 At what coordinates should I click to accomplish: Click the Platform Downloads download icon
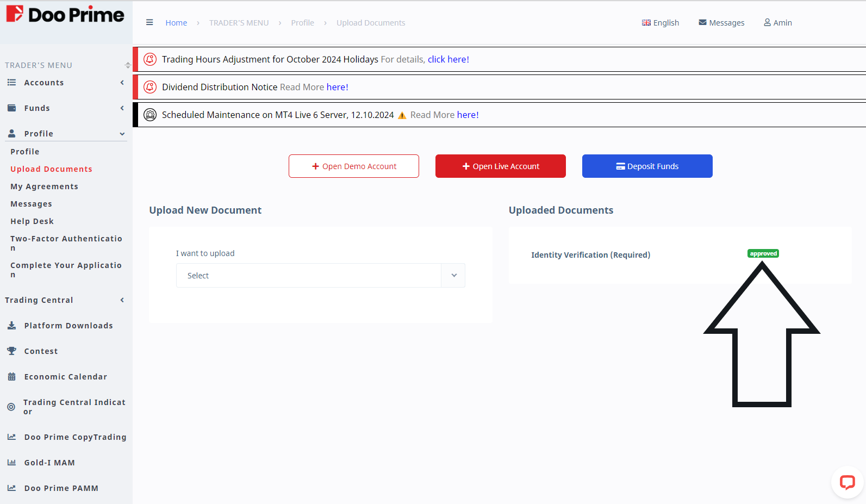pos(11,326)
